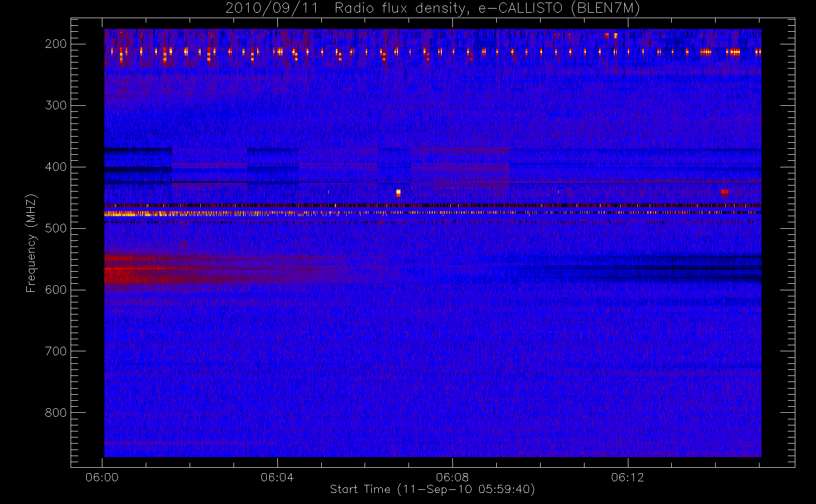Click the 600 frequency tick label
The height and width of the screenshot is (504, 816).
(x=56, y=290)
